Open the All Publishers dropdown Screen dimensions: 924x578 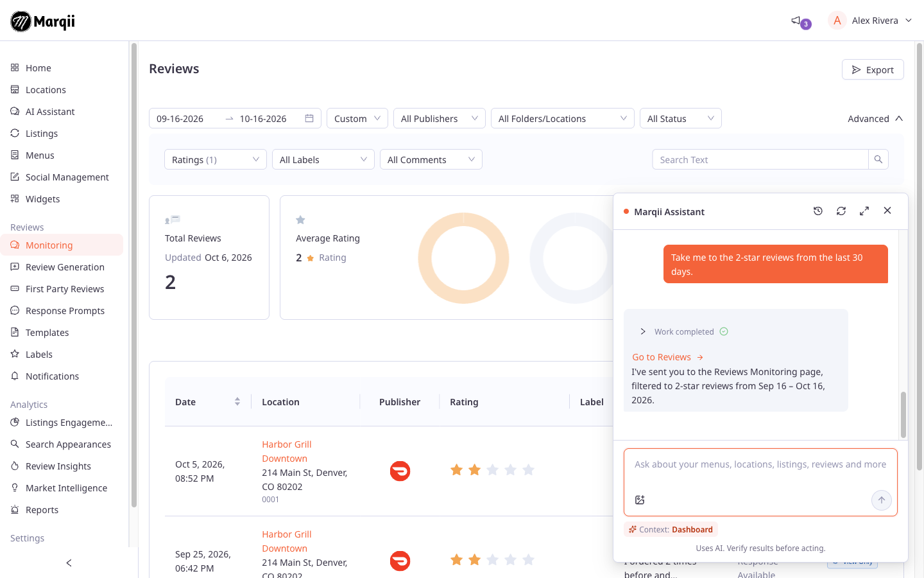440,118
